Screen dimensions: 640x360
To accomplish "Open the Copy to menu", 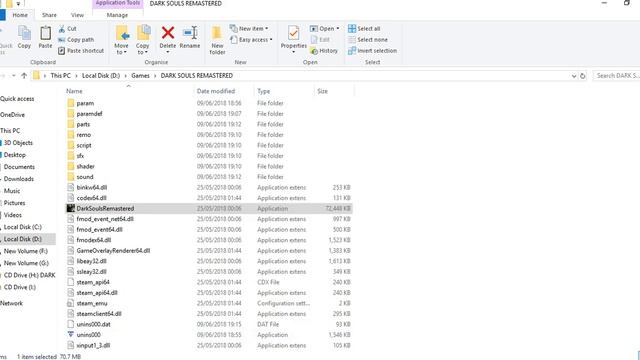I will point(142,40).
